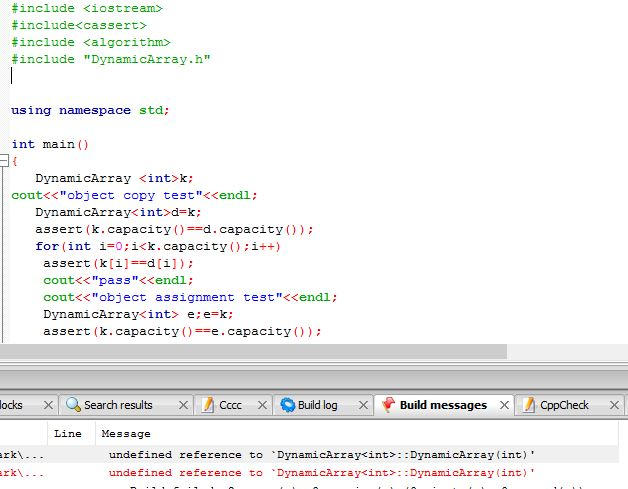The width and height of the screenshot is (628, 489).
Task: Click the 'for(int i=0;i<k.capacity();i++)' line
Action: 158,246
